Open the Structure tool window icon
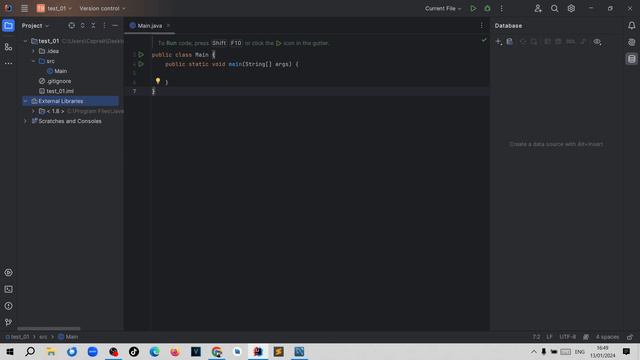The height and width of the screenshot is (360, 640). click(8, 47)
